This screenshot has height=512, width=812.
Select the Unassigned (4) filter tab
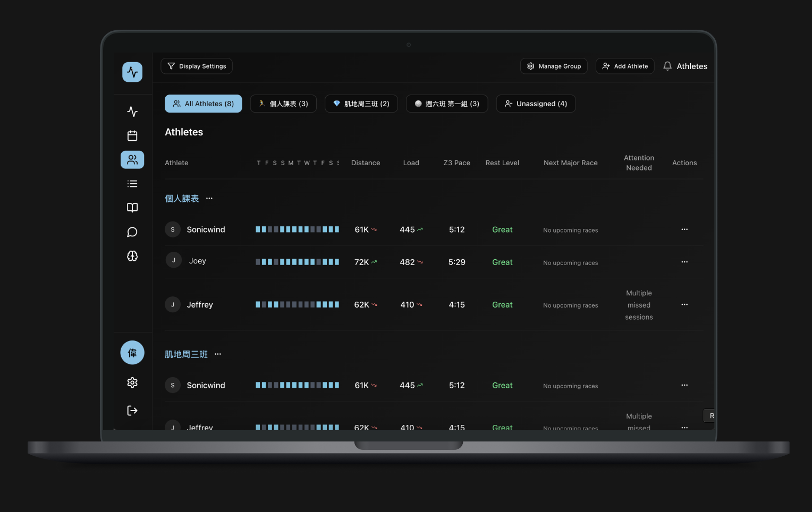point(536,104)
